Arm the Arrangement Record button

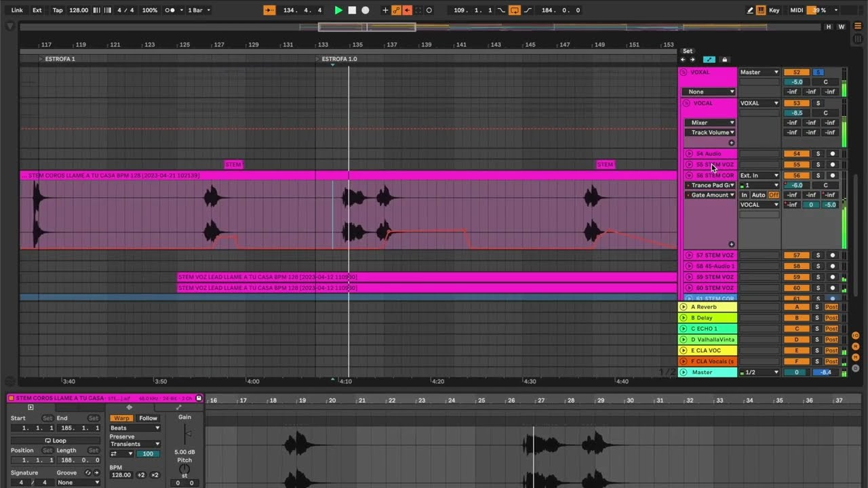366,10
